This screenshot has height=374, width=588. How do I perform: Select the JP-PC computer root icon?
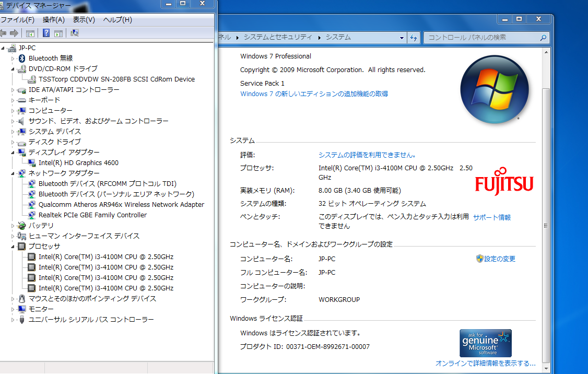click(12, 48)
